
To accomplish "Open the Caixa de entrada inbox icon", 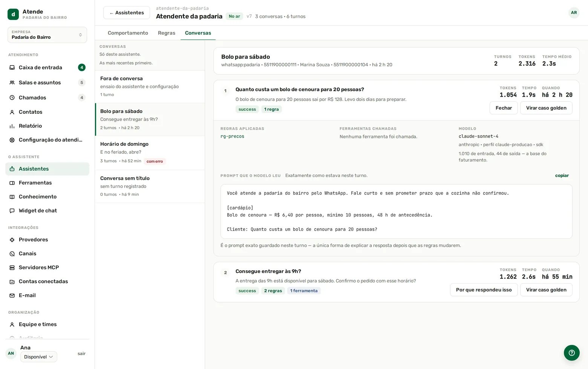I will pyautogui.click(x=12, y=67).
